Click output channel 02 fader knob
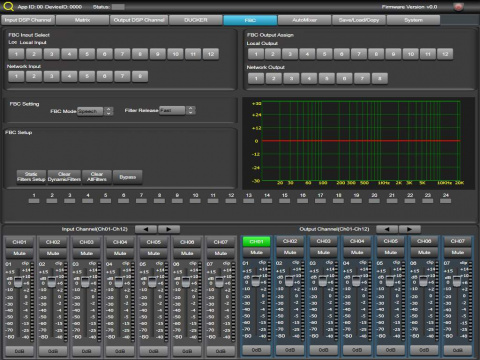480x360 pixels. (x=289, y=281)
